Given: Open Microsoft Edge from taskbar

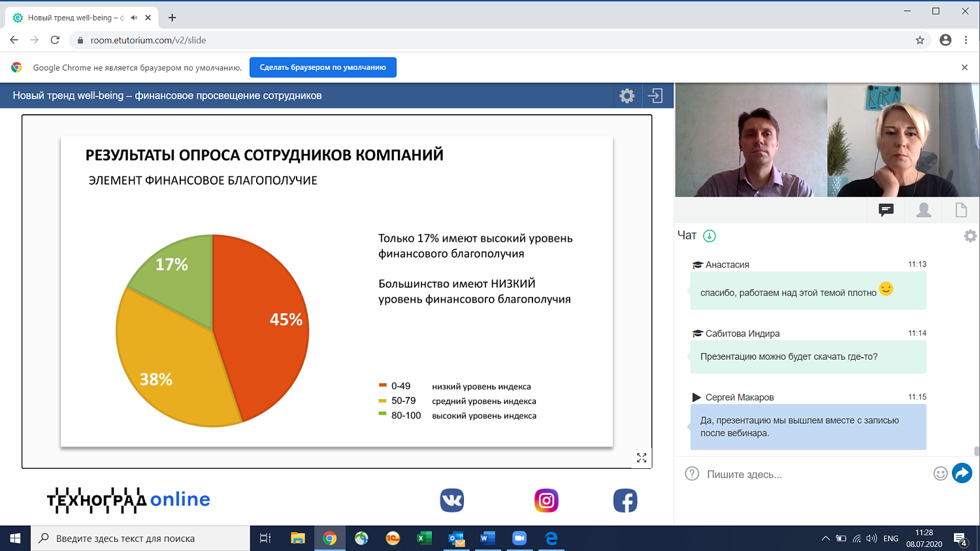Looking at the screenshot, I should tap(551, 539).
